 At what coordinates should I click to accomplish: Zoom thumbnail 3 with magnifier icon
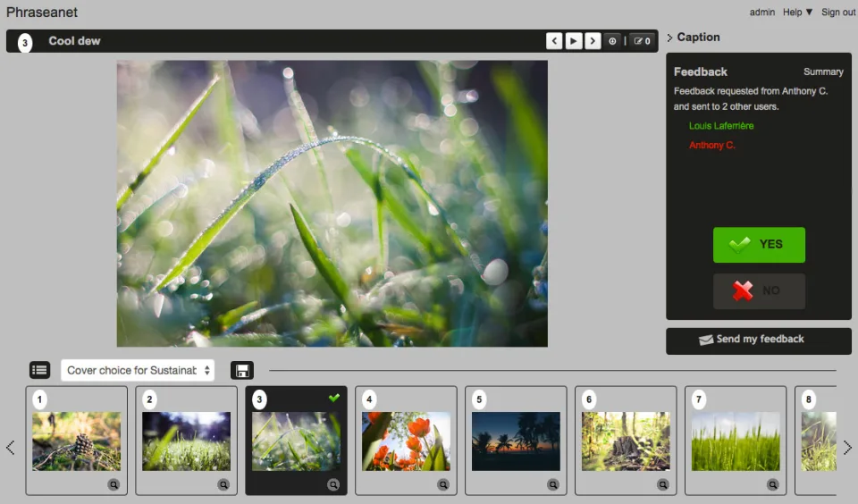(333, 484)
